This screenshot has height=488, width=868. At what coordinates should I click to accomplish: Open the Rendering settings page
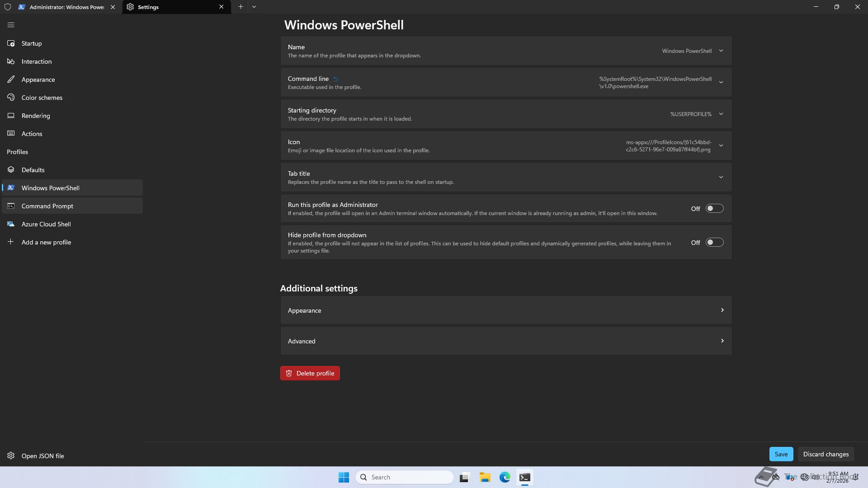pyautogui.click(x=36, y=116)
